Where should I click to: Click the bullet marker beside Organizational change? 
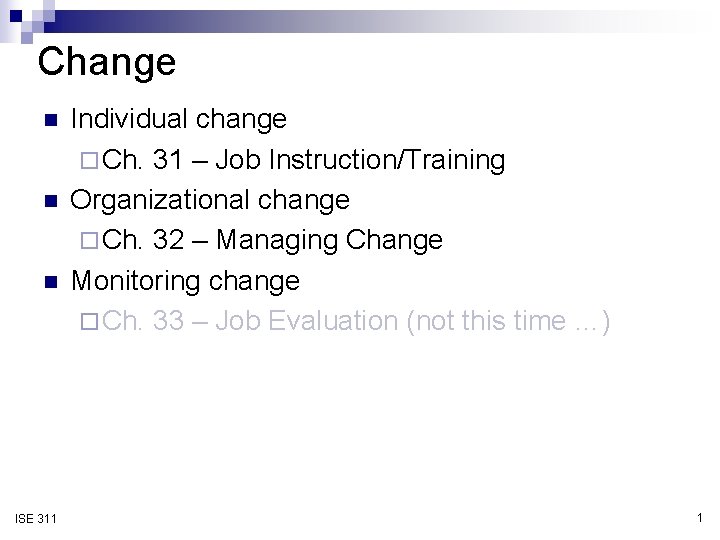[x=49, y=202]
